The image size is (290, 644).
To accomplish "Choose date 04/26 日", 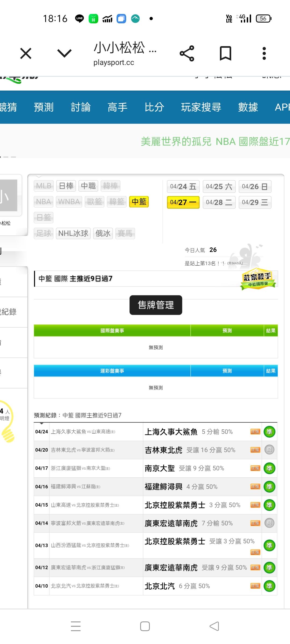I will (255, 186).
